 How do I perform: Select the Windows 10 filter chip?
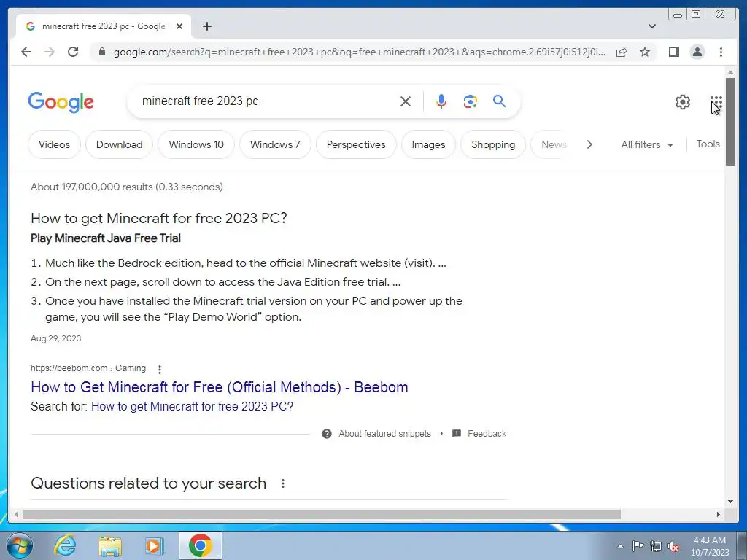click(196, 144)
